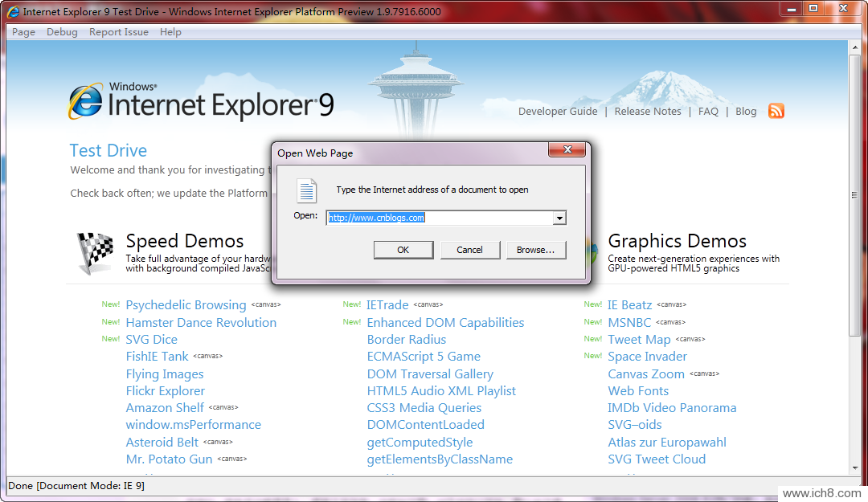Open the Atlas zur Europawahl demo
Viewport: 868px width, 502px height.
coord(667,443)
